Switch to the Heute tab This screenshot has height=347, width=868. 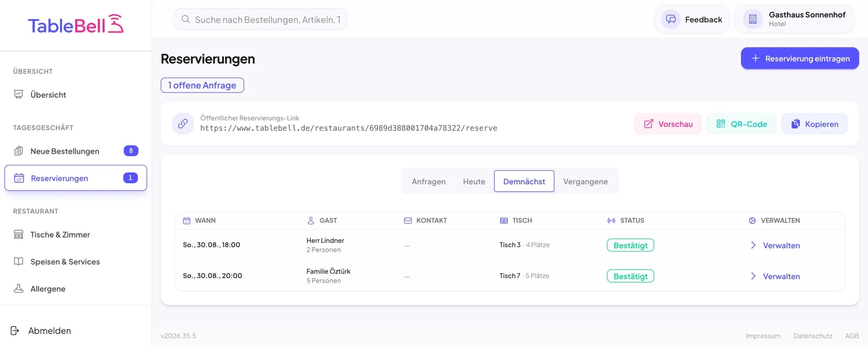[x=474, y=181]
